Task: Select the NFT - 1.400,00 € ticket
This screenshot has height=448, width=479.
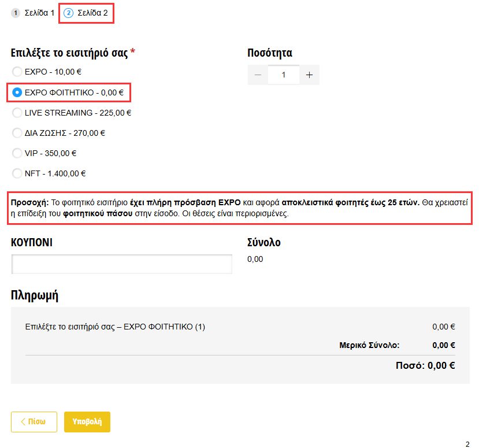Action: (x=17, y=173)
